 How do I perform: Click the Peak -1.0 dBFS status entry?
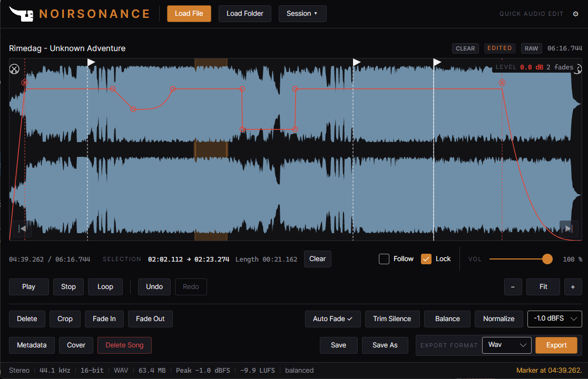click(x=203, y=371)
